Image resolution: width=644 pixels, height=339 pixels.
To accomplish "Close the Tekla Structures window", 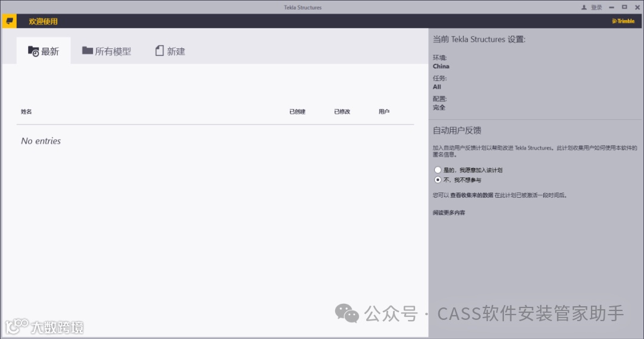I will click(637, 7).
